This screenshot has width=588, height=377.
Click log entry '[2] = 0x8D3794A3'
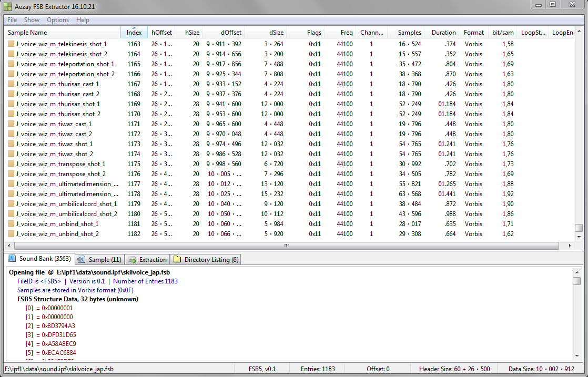(x=50, y=325)
